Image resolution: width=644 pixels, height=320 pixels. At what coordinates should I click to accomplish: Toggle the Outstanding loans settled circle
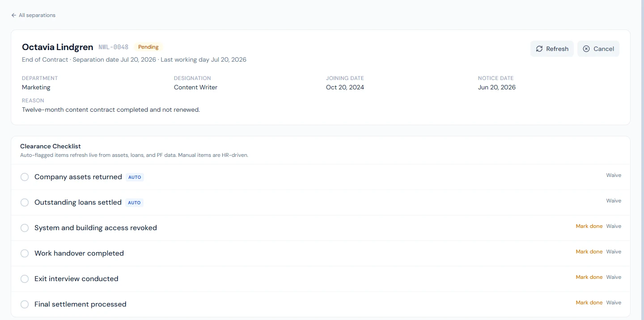pos(25,202)
